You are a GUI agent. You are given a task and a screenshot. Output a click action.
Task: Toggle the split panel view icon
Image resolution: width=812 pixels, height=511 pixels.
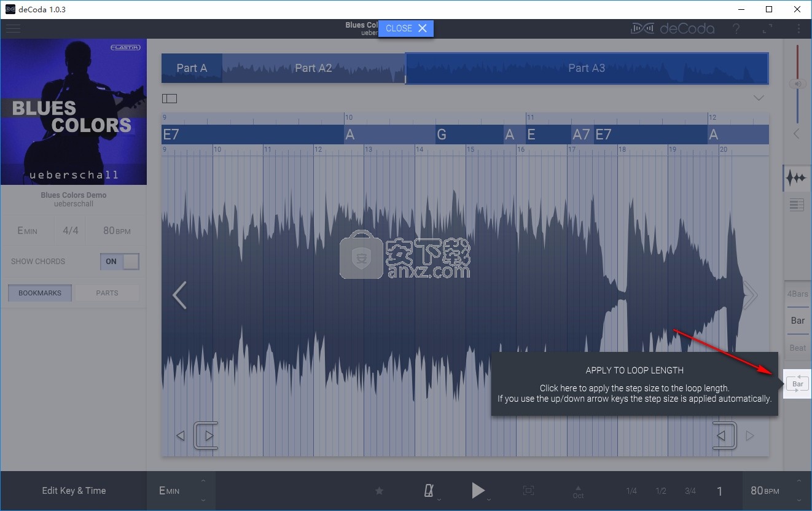pos(170,98)
